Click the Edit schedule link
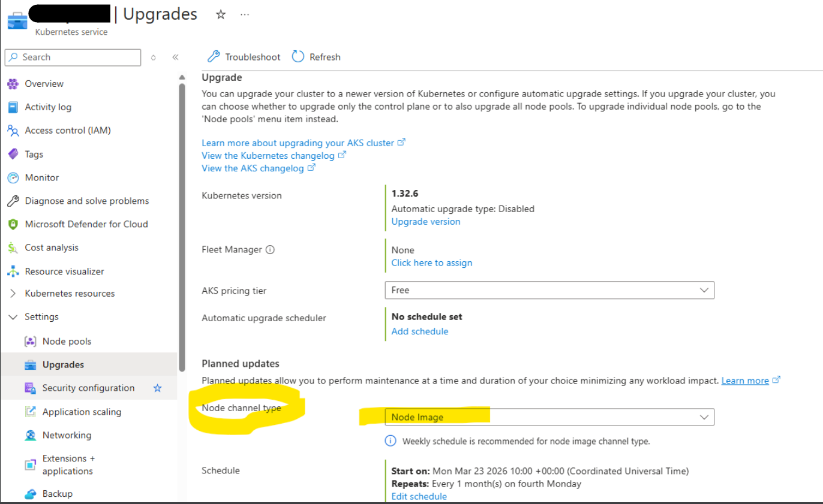This screenshot has height=504, width=823. [419, 496]
